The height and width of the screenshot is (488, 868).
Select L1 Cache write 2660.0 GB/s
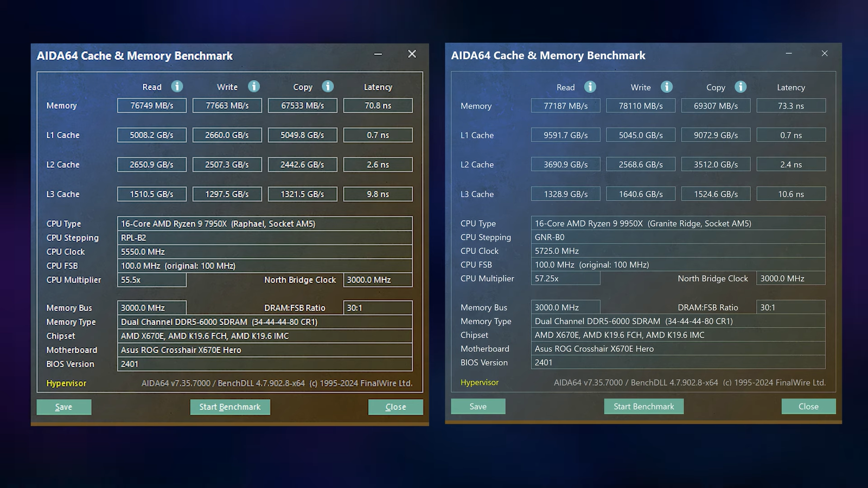[227, 135]
